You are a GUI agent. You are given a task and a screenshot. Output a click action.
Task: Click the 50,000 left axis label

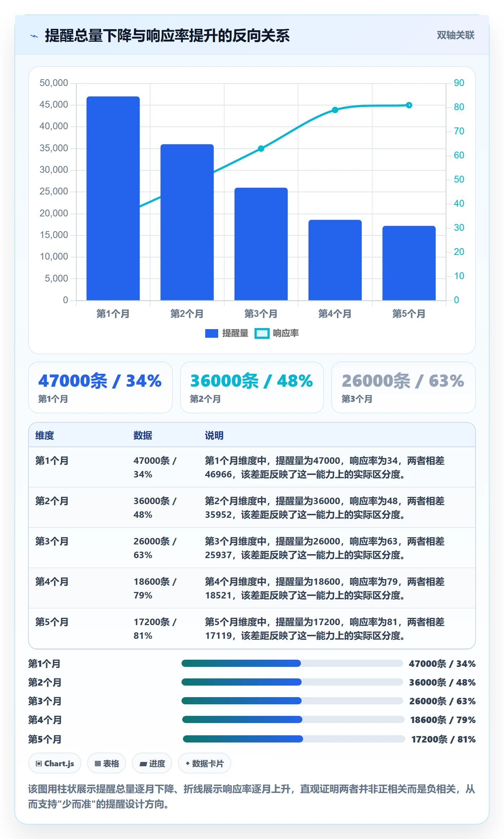54,83
